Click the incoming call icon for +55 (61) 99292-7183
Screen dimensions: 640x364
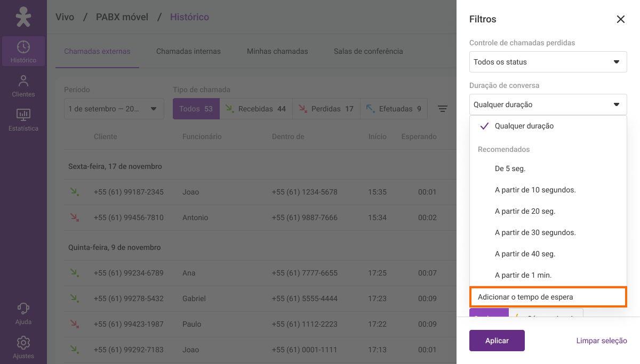(74, 350)
